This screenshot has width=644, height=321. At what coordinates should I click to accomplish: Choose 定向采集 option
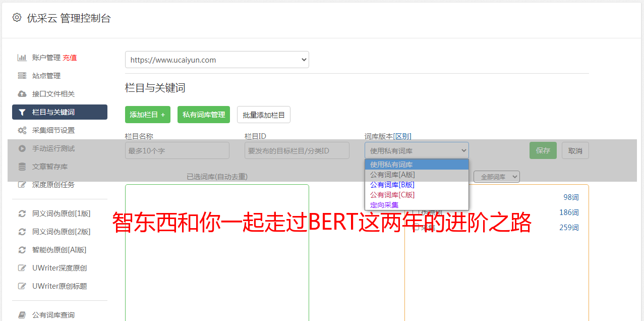417,205
